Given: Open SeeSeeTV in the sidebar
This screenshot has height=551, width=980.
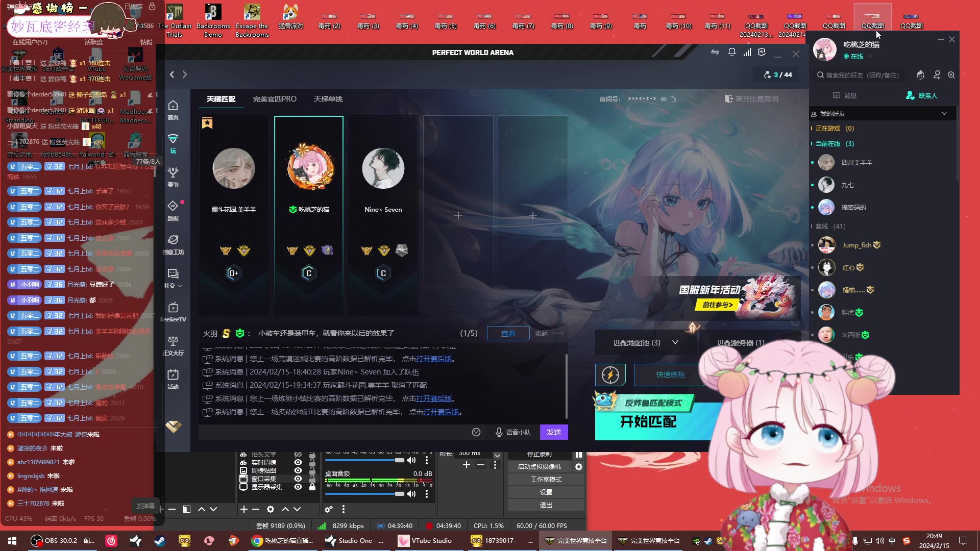Looking at the screenshot, I should [173, 311].
